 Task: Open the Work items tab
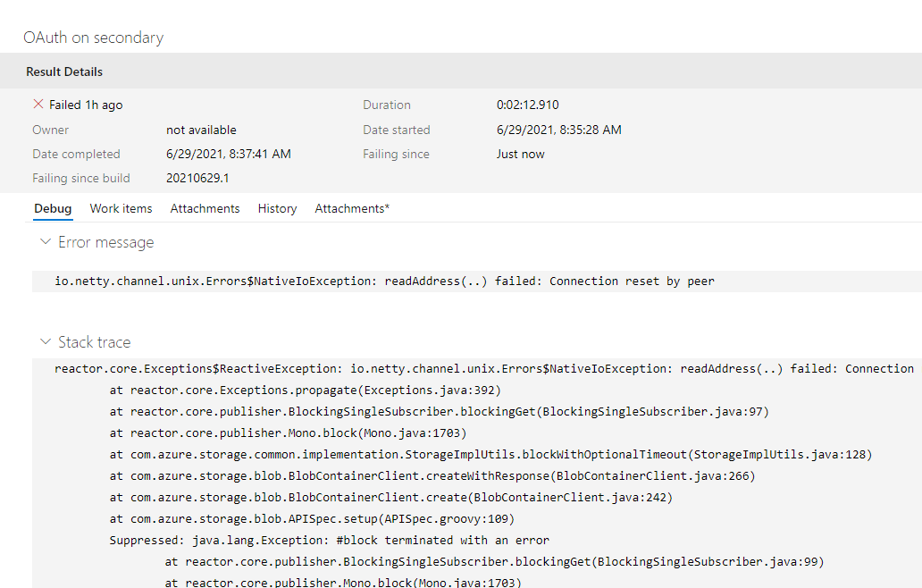click(x=122, y=209)
